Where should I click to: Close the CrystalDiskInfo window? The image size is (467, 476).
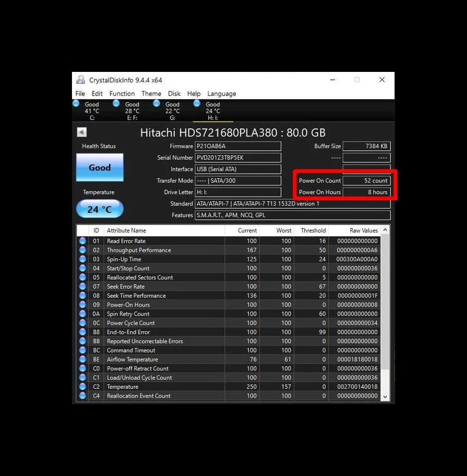[x=382, y=80]
